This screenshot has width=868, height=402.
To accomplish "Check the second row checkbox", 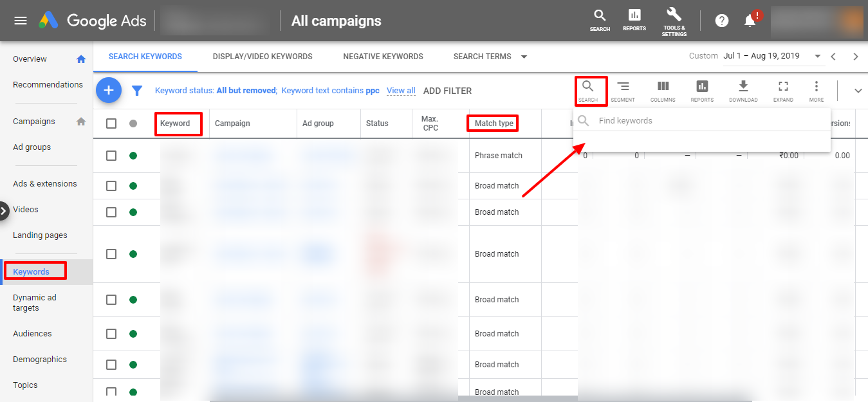I will pos(111,186).
